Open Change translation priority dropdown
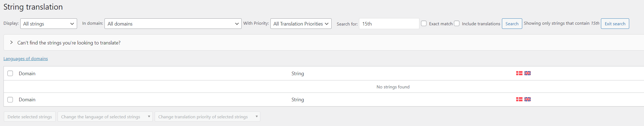The image size is (644, 126). pos(207,117)
